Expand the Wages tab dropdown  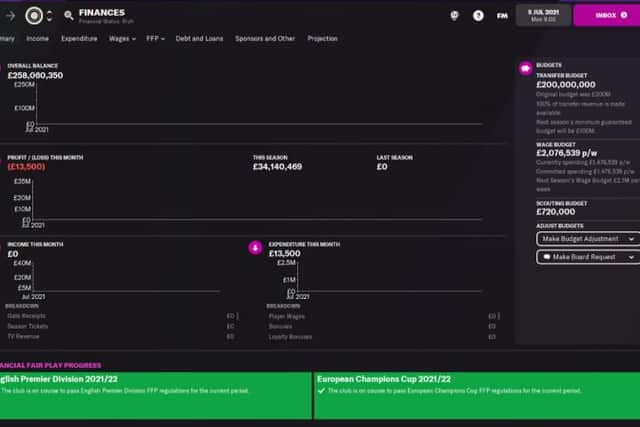coord(122,38)
